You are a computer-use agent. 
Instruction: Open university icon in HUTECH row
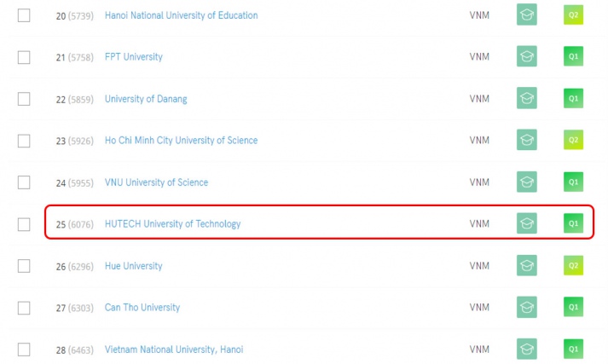[x=527, y=223]
